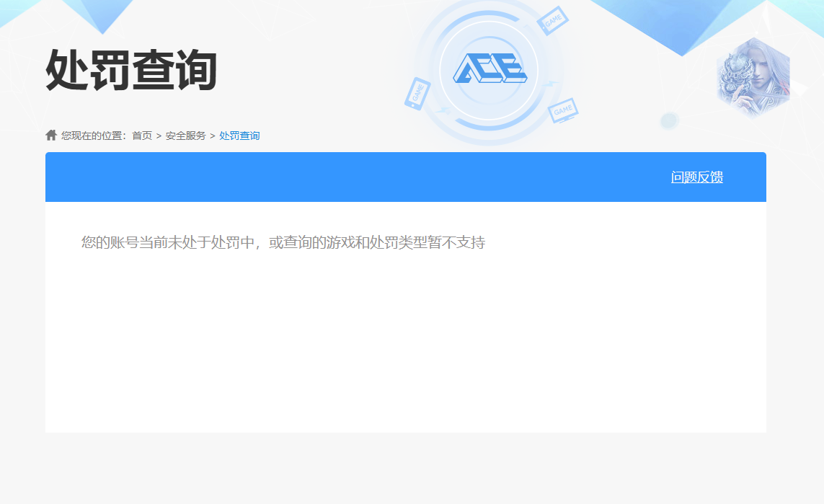Navigate to 安全服务 in the breadcrumb
This screenshot has width=824, height=504.
click(x=185, y=136)
